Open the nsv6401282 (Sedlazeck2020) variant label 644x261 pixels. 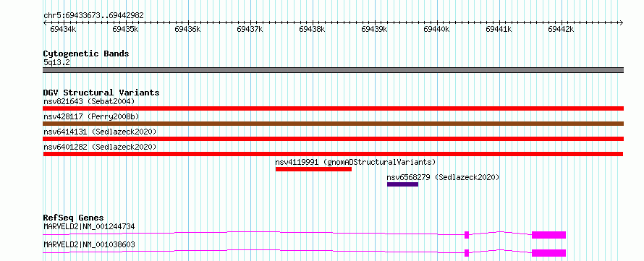point(100,147)
